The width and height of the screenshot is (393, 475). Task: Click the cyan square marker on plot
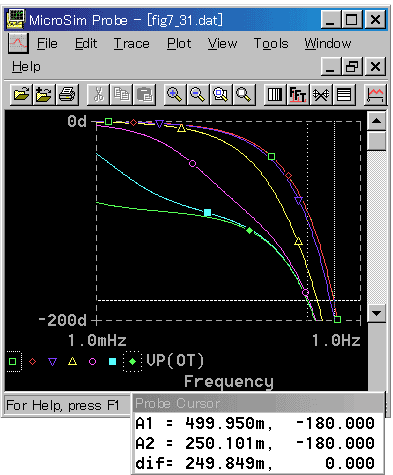(x=207, y=212)
